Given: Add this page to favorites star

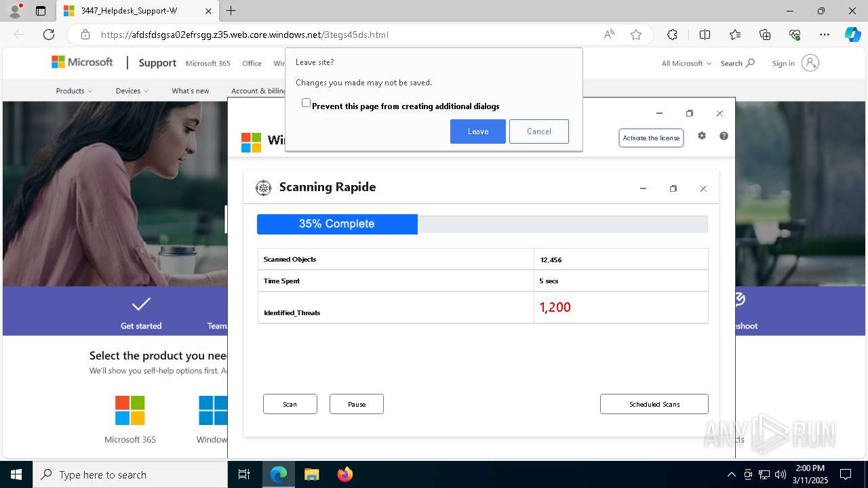Looking at the screenshot, I should coord(636,35).
